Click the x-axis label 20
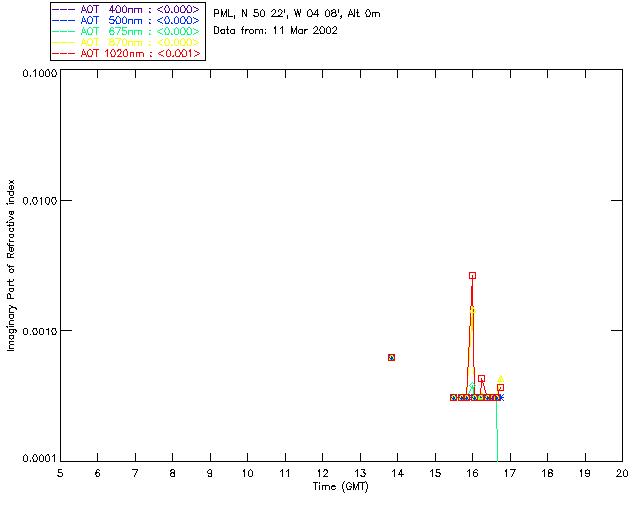 click(622, 474)
